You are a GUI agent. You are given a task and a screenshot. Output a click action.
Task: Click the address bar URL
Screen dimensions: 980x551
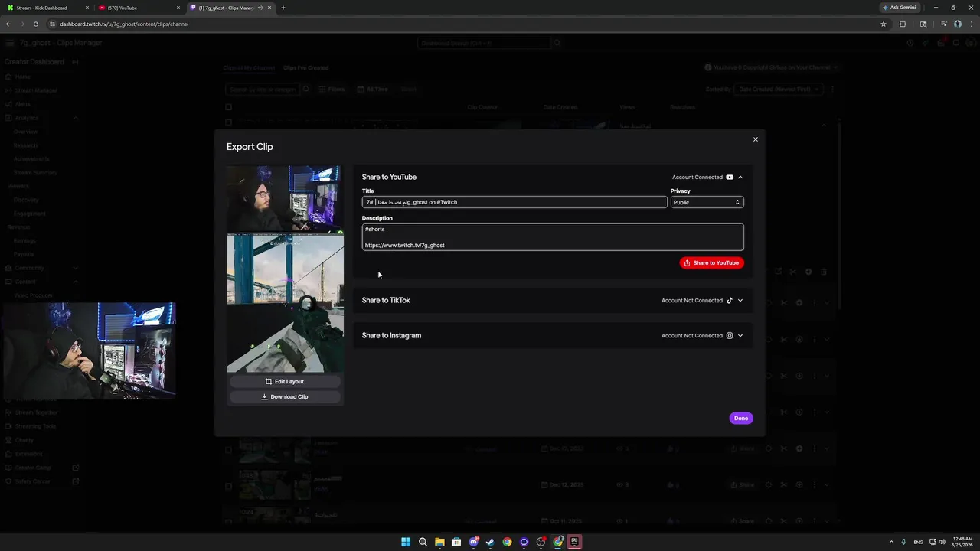124,24
